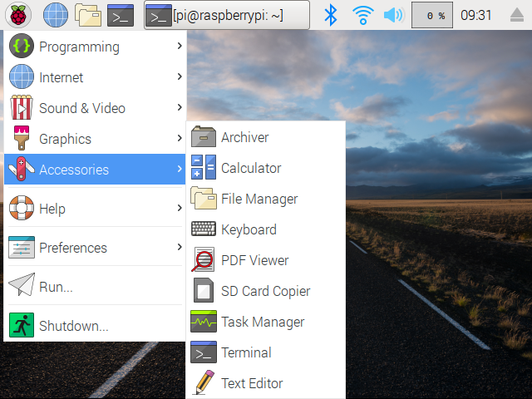Expand the Sound & Video submenu arrow
This screenshot has height=399, width=532.
(x=180, y=107)
